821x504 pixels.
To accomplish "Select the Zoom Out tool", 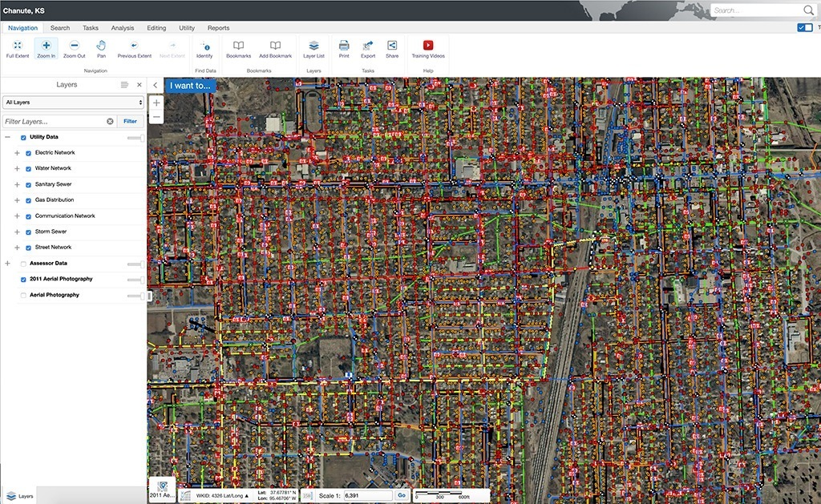I will [x=75, y=49].
